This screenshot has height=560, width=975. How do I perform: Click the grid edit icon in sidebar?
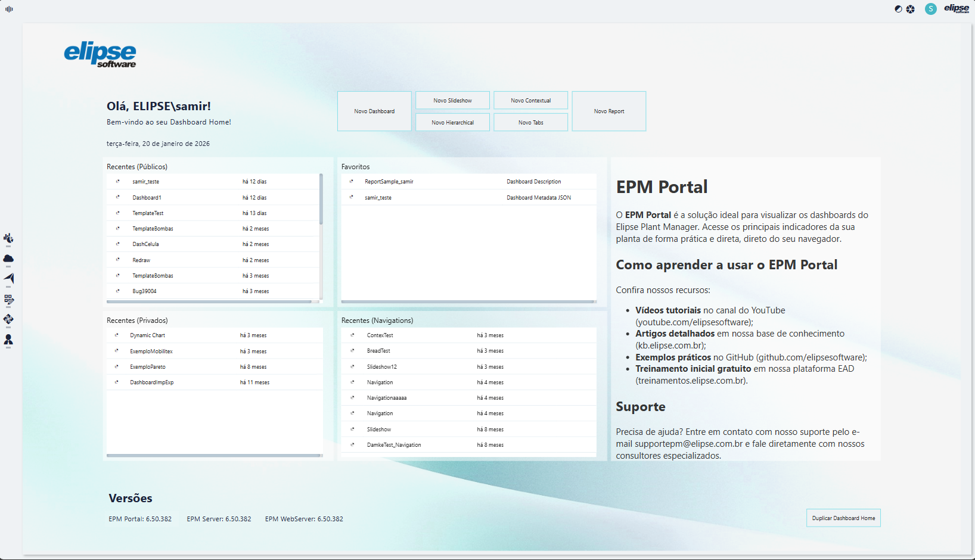(8, 299)
